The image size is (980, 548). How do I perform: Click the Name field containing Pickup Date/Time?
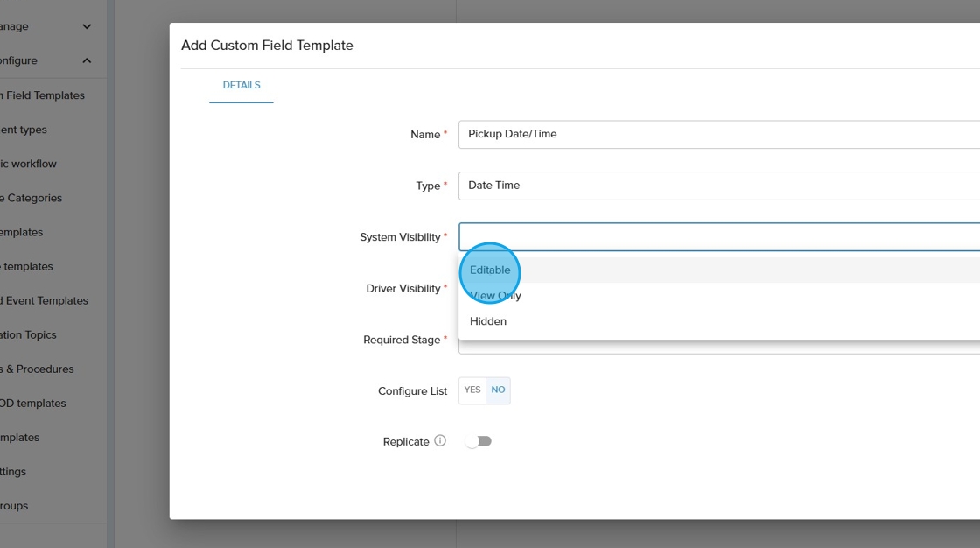pyautogui.click(x=717, y=134)
